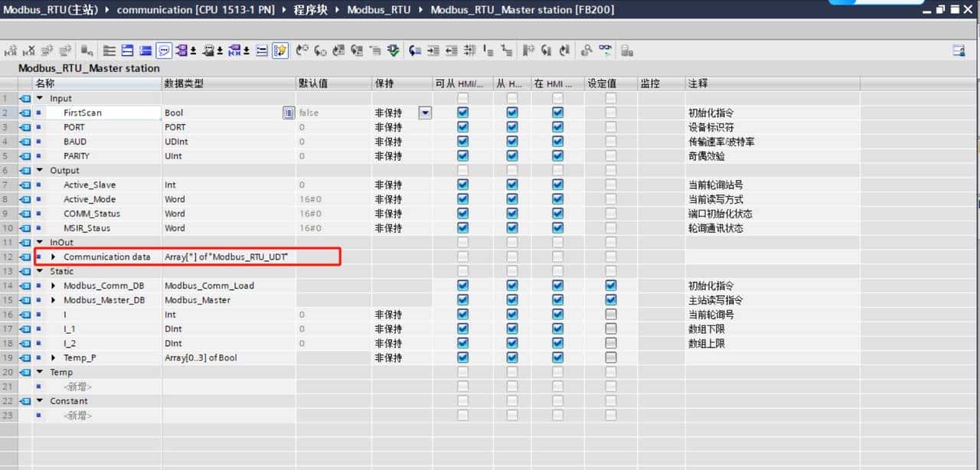
Task: Uncheck 从HMI checkbox for BAUD row
Action: pos(511,142)
